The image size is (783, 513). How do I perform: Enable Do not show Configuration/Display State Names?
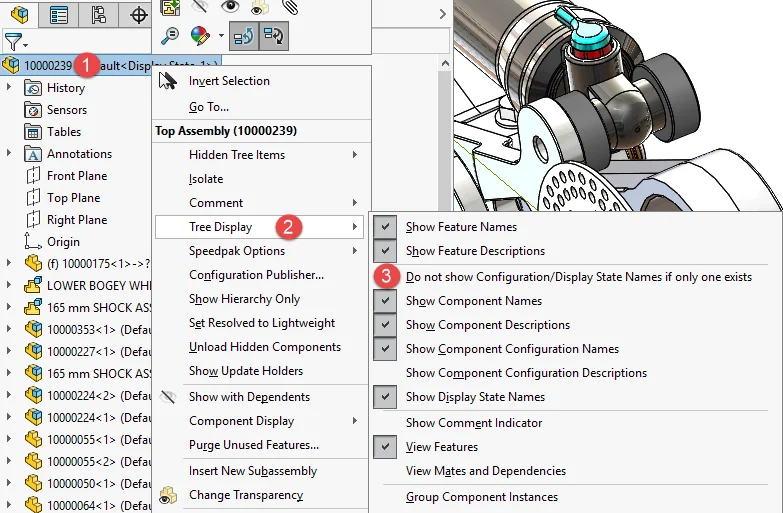click(x=578, y=277)
